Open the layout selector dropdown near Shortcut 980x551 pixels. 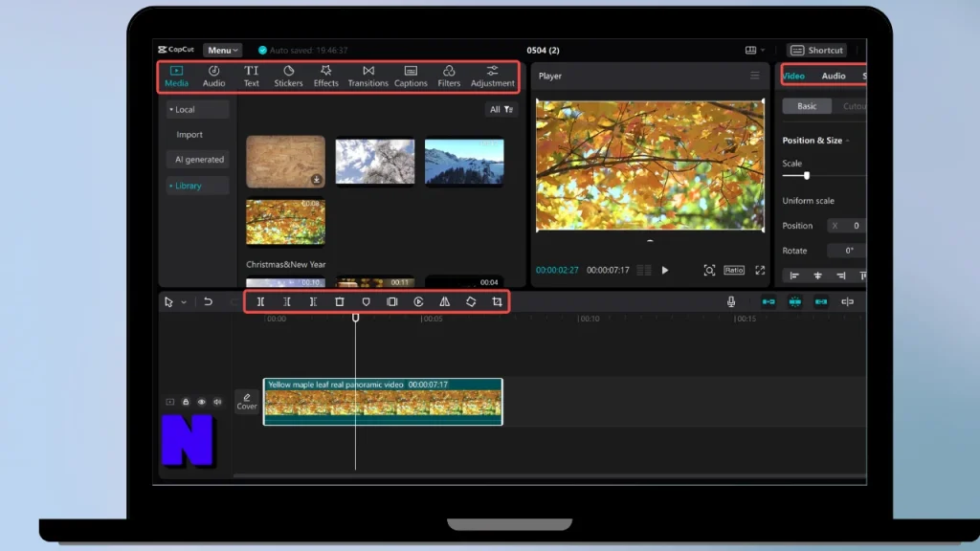754,50
